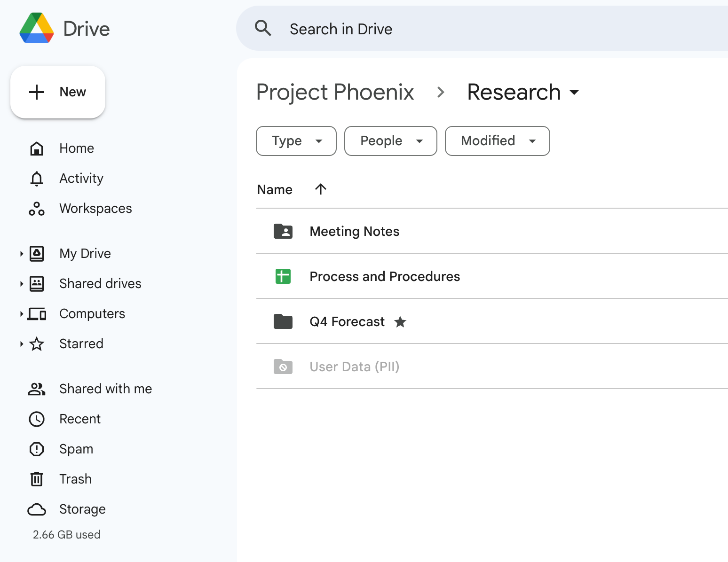Click the Home house icon

pos(37,148)
